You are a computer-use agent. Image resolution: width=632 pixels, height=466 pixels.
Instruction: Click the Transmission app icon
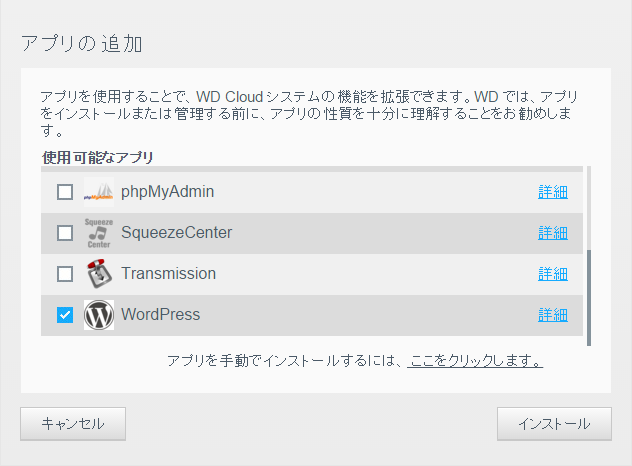click(x=98, y=274)
